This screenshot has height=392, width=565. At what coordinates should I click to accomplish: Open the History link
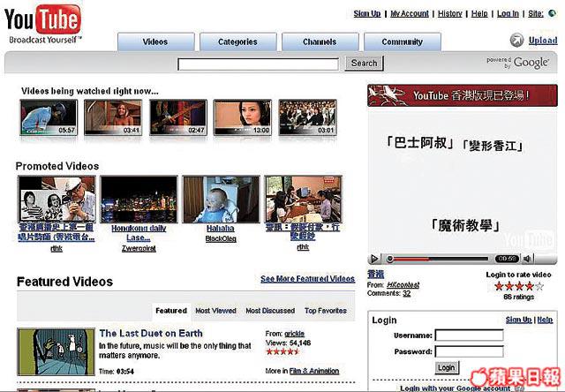449,14
